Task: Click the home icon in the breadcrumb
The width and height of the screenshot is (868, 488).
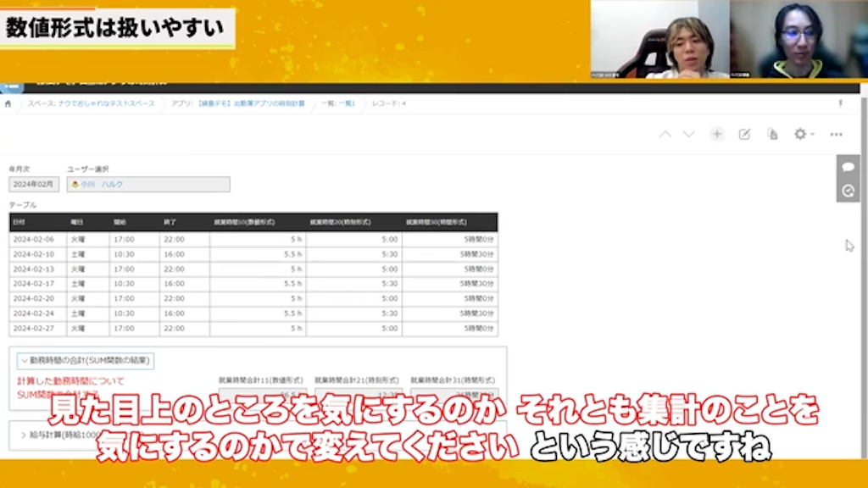Action: coord(8,102)
